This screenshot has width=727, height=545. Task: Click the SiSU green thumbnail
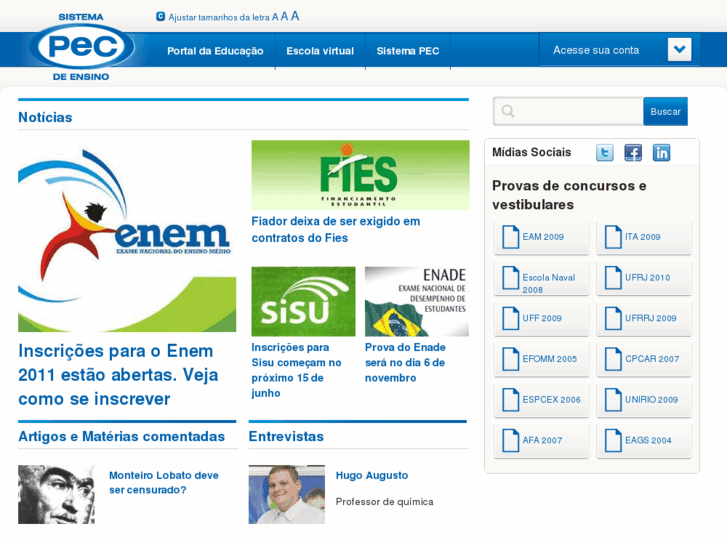coord(303,301)
